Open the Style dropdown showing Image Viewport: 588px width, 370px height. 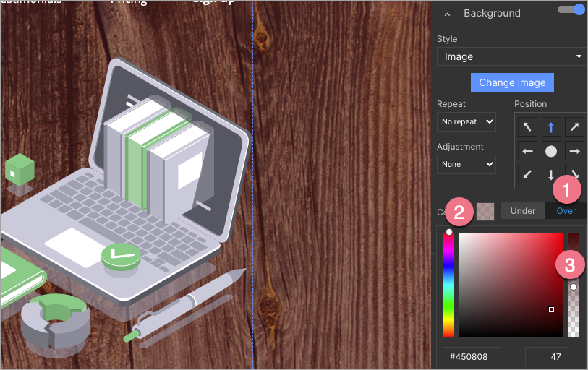pyautogui.click(x=511, y=56)
